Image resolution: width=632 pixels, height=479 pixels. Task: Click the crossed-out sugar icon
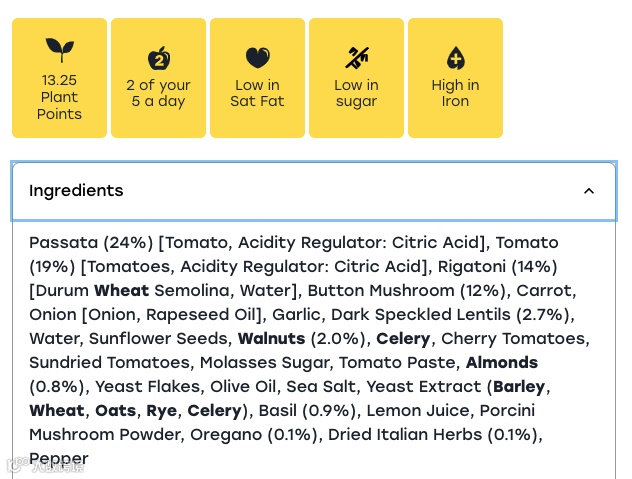click(357, 58)
